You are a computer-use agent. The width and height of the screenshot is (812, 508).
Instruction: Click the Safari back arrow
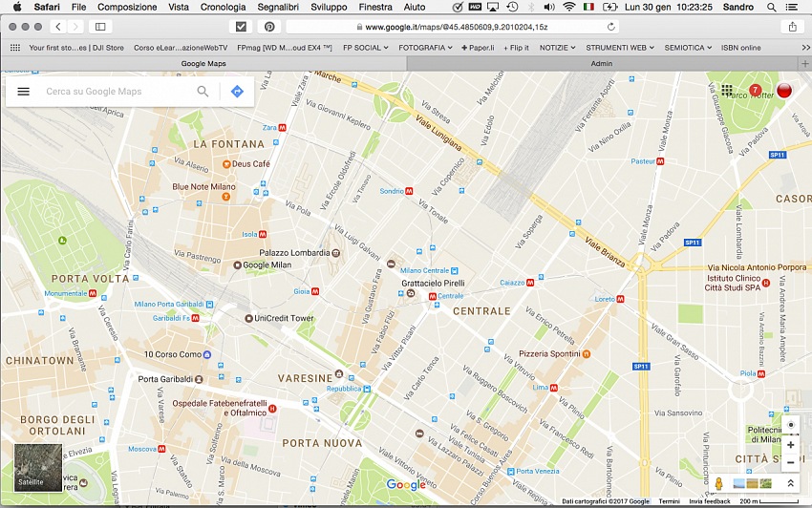pyautogui.click(x=58, y=27)
